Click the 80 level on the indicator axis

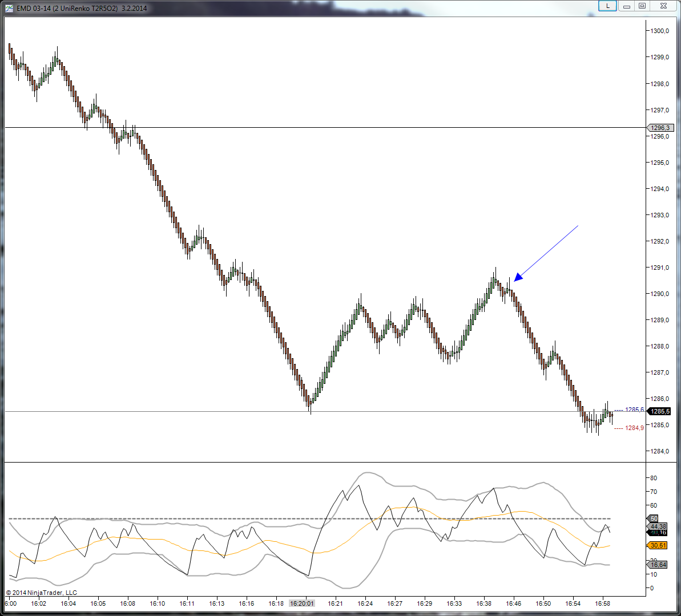click(x=654, y=477)
